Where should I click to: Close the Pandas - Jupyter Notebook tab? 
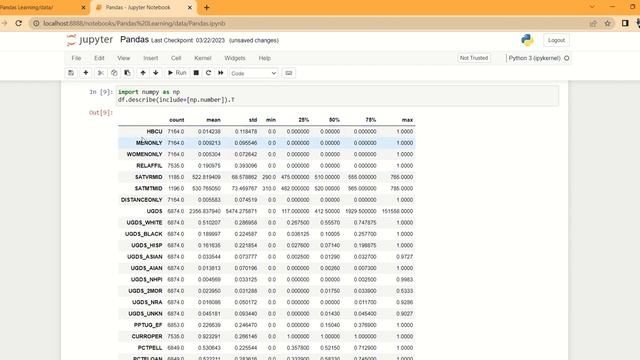pos(190,7)
